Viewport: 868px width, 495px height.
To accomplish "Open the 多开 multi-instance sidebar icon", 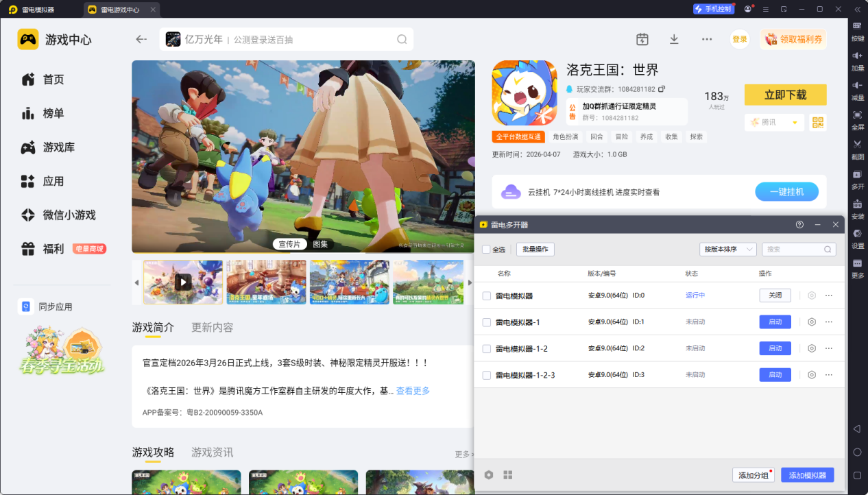I will click(857, 178).
